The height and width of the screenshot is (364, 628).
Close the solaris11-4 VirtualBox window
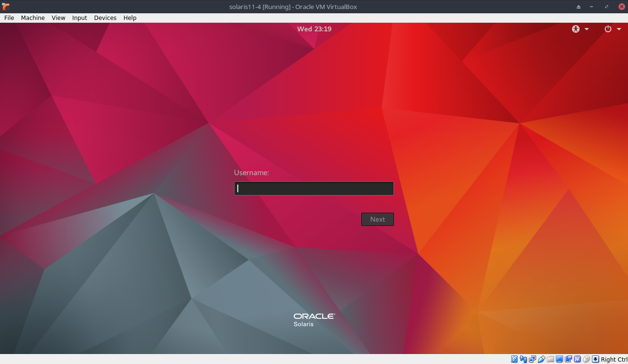[x=621, y=7]
